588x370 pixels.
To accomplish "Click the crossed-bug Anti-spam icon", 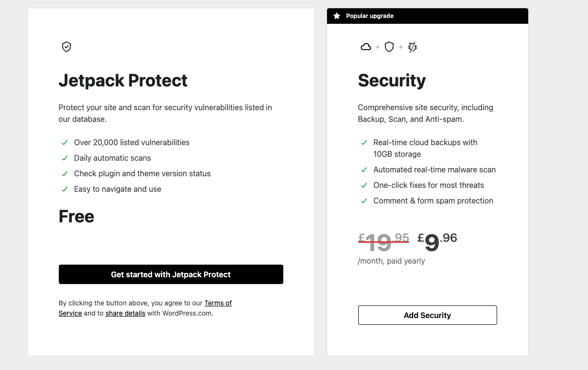I will [412, 47].
